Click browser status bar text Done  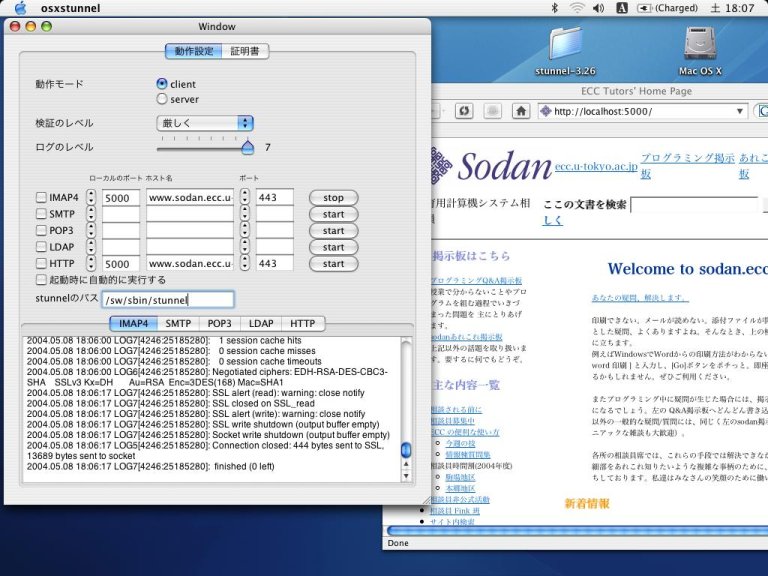[398, 543]
